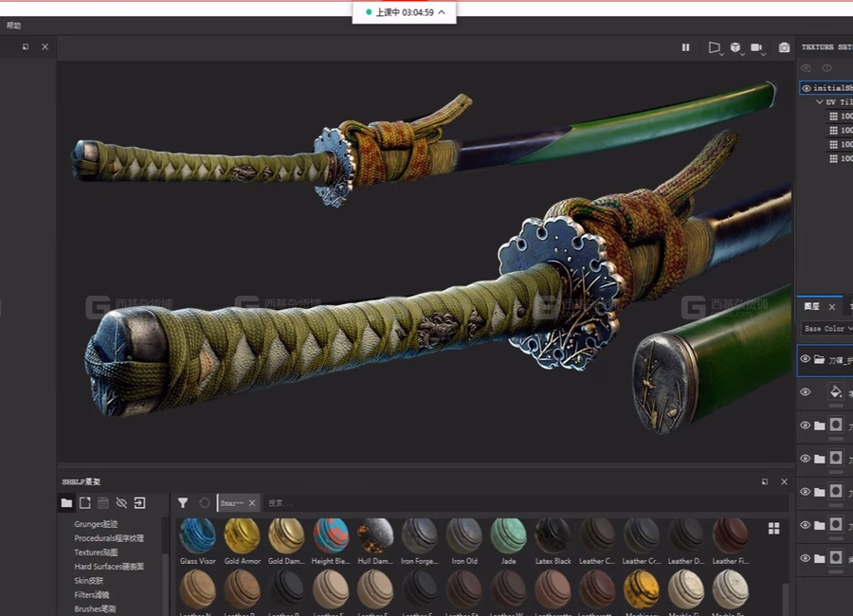Toggle the hidden-eye icon in the shelf toolbar
Viewport: 853px width, 616px height.
click(x=121, y=503)
